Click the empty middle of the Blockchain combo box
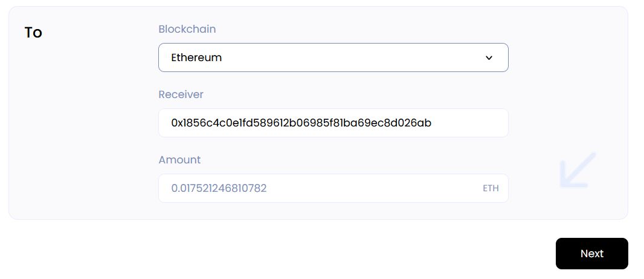Viewport: 644px width, 279px height. coord(350,58)
